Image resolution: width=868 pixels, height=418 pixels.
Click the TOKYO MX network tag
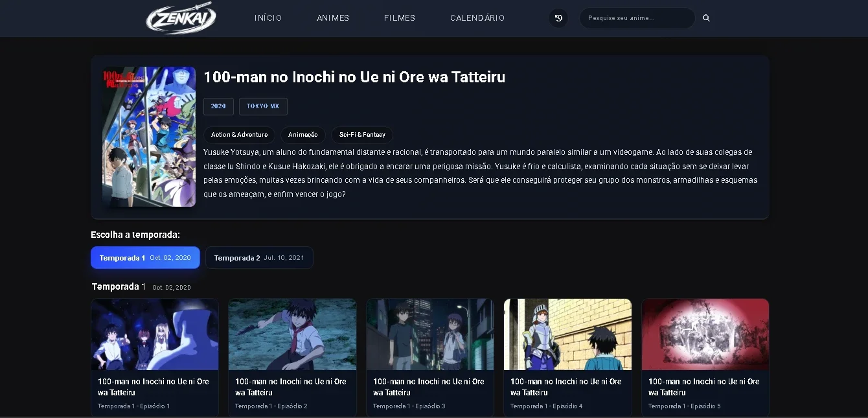pos(263,106)
